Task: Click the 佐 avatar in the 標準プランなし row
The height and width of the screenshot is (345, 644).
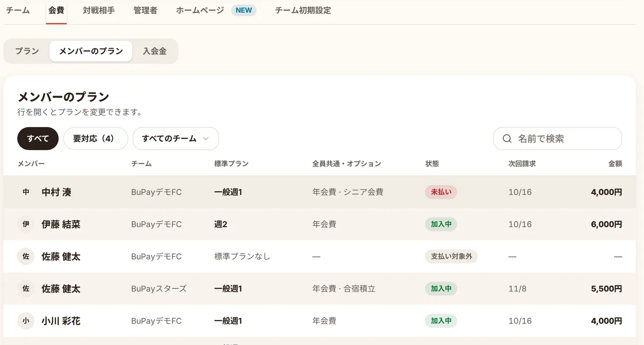Action: coord(26,257)
